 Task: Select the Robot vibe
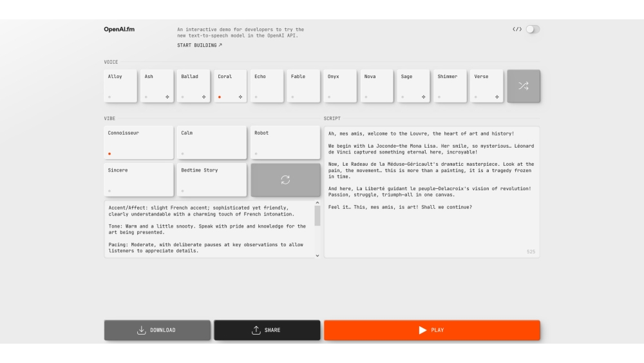285,142
